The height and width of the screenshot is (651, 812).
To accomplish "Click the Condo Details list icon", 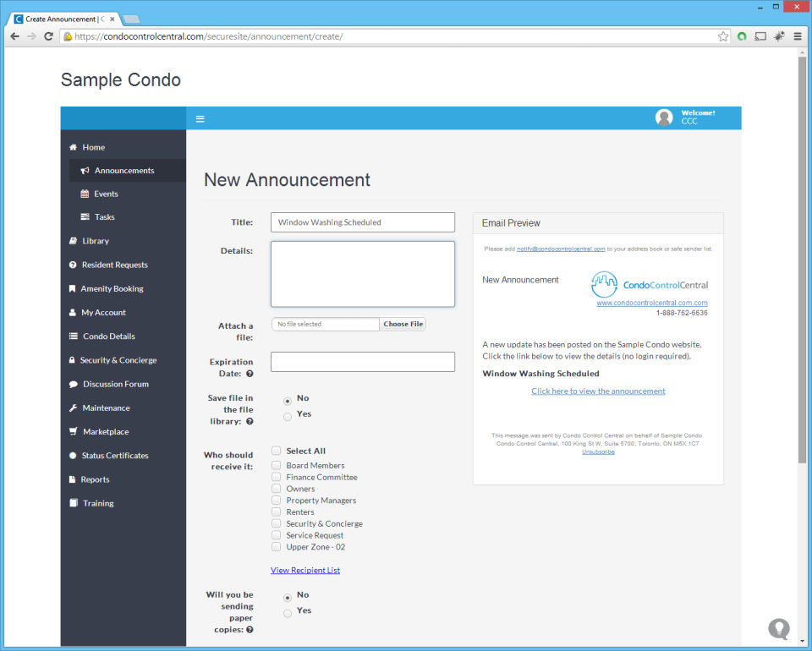I will point(74,336).
